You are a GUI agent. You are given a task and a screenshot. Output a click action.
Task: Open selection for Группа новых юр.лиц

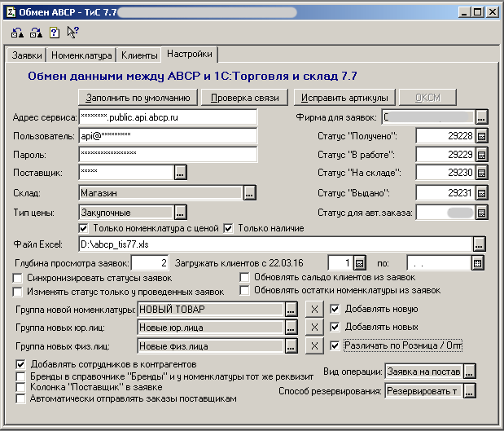(291, 328)
